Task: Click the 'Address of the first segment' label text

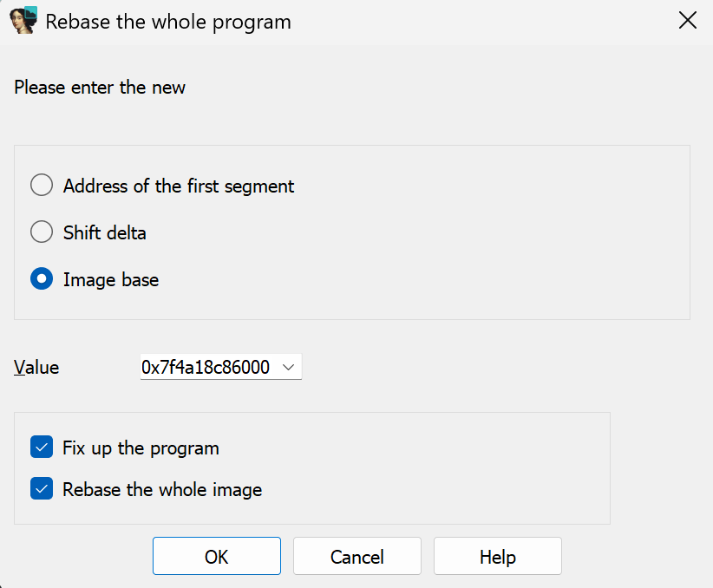Action: click(x=179, y=186)
